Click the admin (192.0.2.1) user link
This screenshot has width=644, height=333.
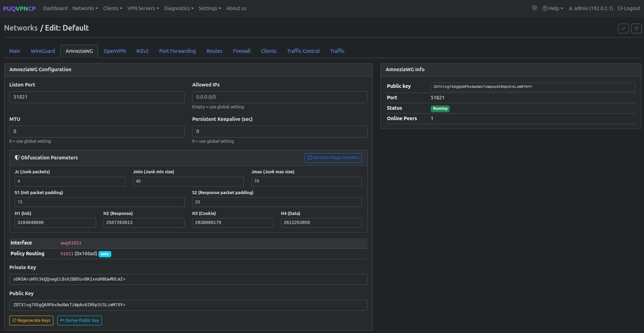tap(591, 8)
